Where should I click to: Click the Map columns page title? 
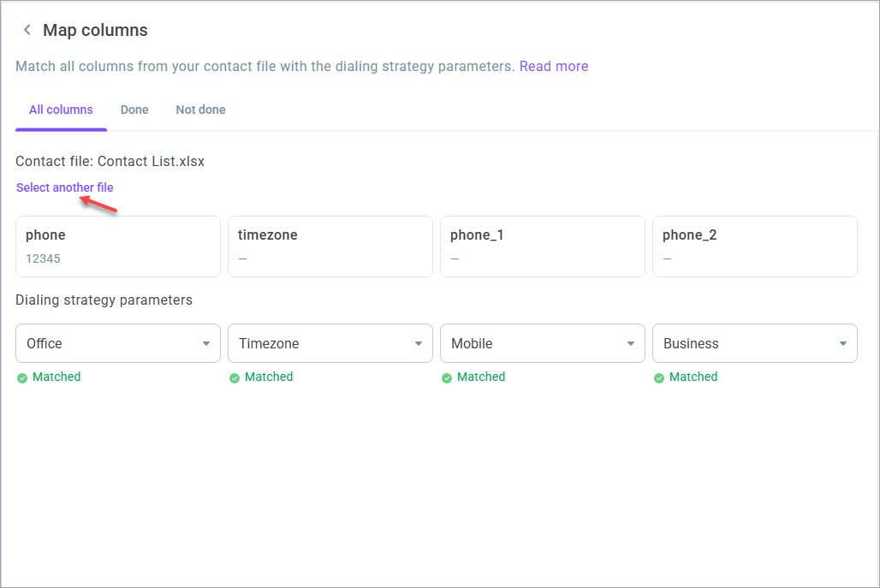point(95,30)
